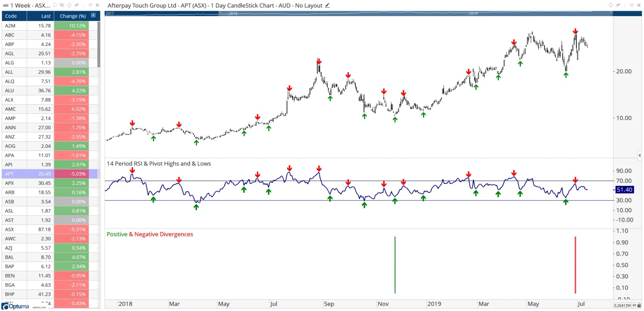Select the ANN row in the watchlist

point(50,128)
